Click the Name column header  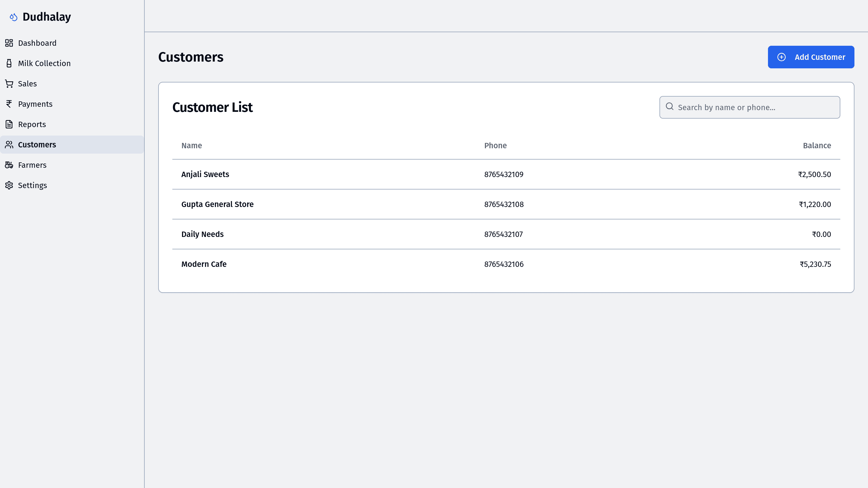[192, 145]
